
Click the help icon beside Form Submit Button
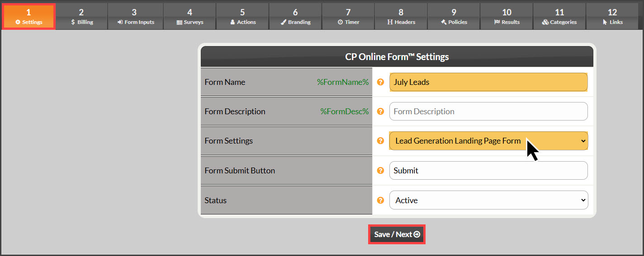[381, 171]
